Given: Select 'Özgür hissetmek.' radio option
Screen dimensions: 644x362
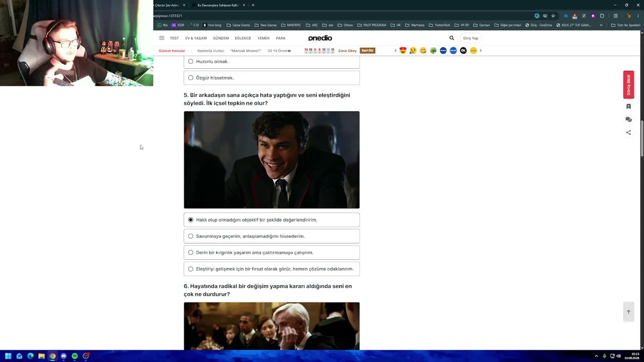Looking at the screenshot, I should 191,78.
